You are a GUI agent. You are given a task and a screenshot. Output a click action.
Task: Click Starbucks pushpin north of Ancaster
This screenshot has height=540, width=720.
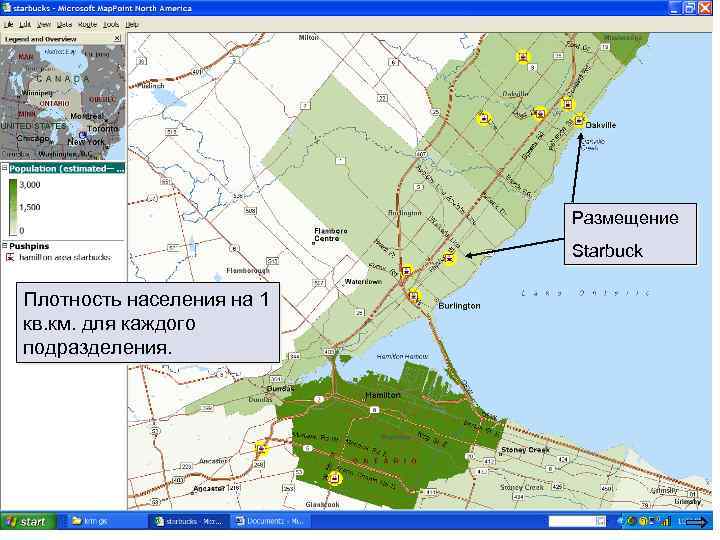pyautogui.click(x=262, y=448)
